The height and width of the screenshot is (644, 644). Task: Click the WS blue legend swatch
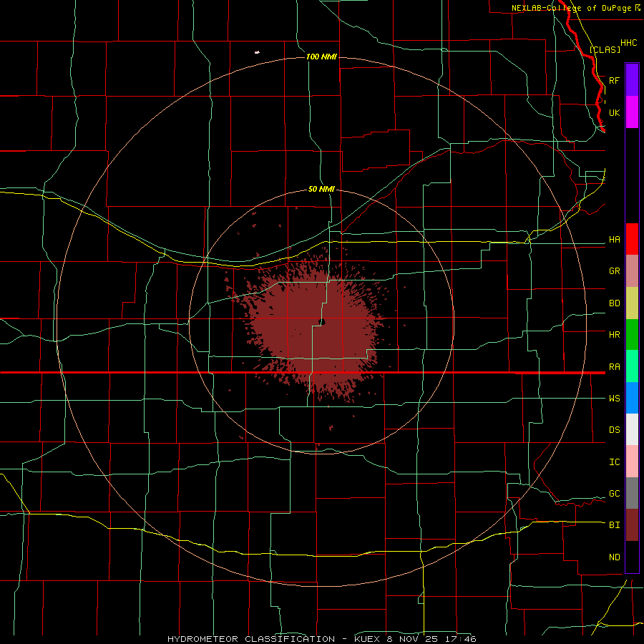coord(632,398)
